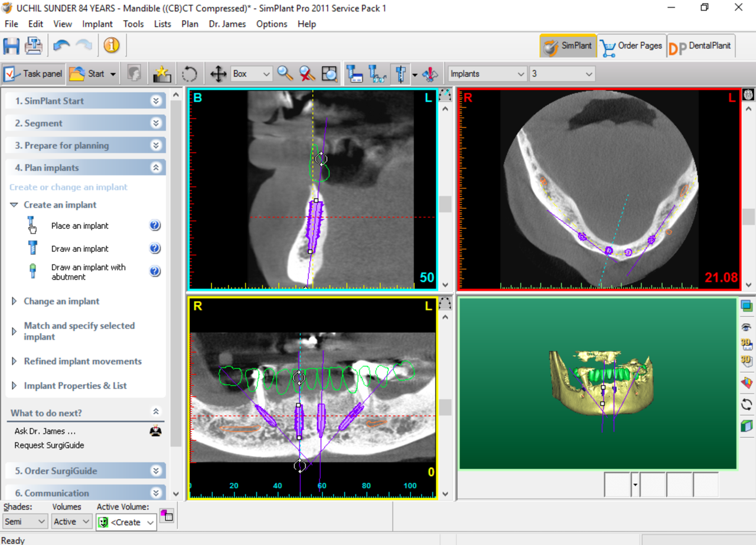Click the clipping cube icon in the 3D sidebar

[747, 426]
